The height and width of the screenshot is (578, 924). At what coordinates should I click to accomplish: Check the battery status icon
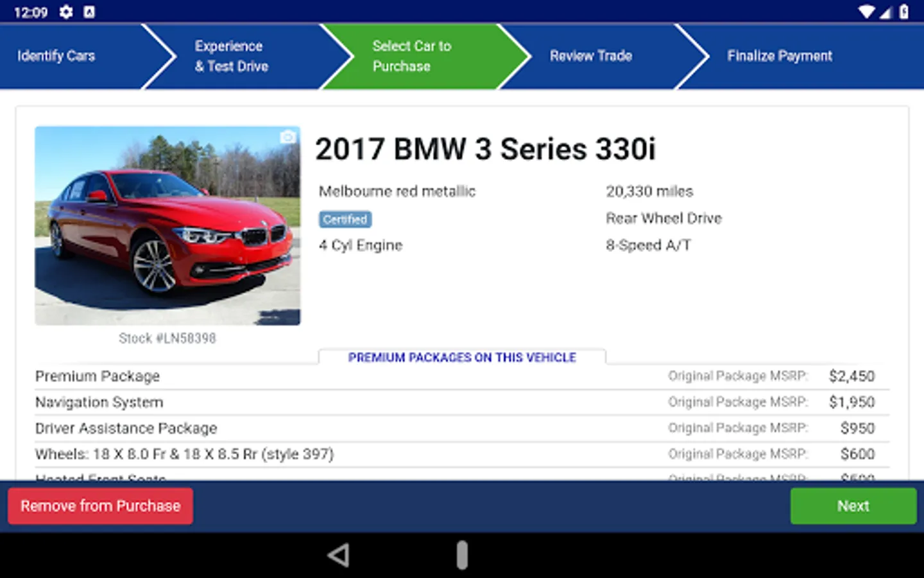click(904, 12)
